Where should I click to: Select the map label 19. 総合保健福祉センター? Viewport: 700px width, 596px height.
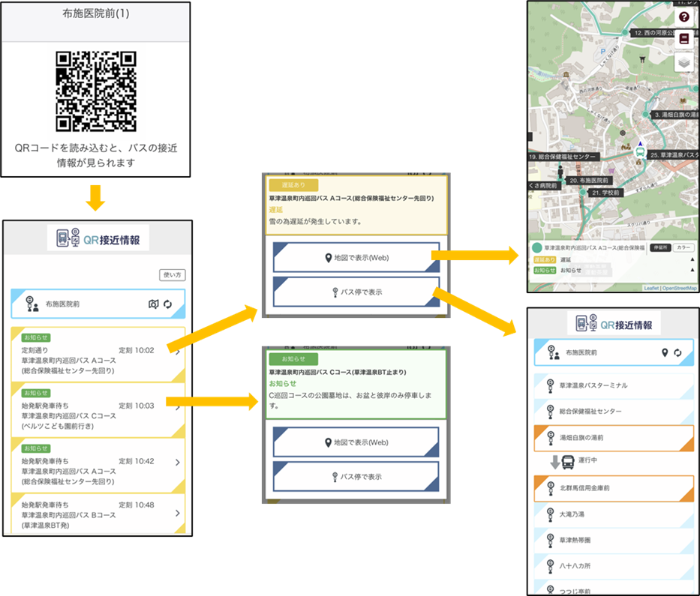[563, 157]
